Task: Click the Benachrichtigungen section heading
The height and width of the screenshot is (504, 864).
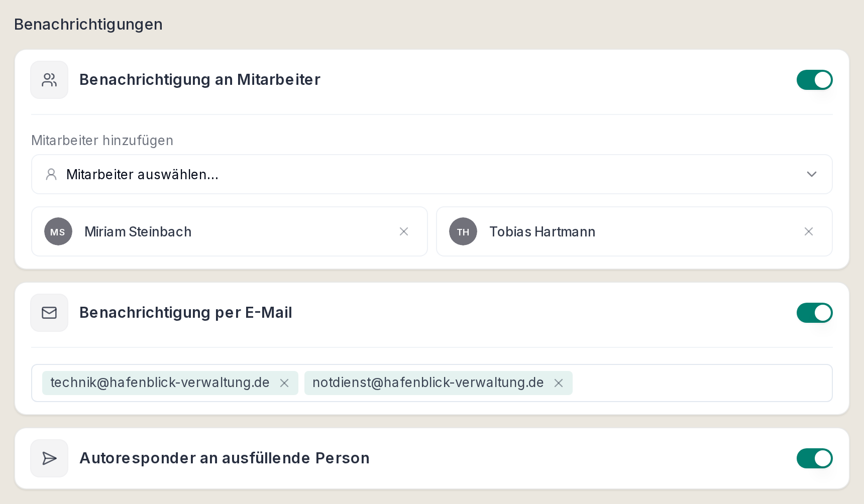Action: click(88, 25)
